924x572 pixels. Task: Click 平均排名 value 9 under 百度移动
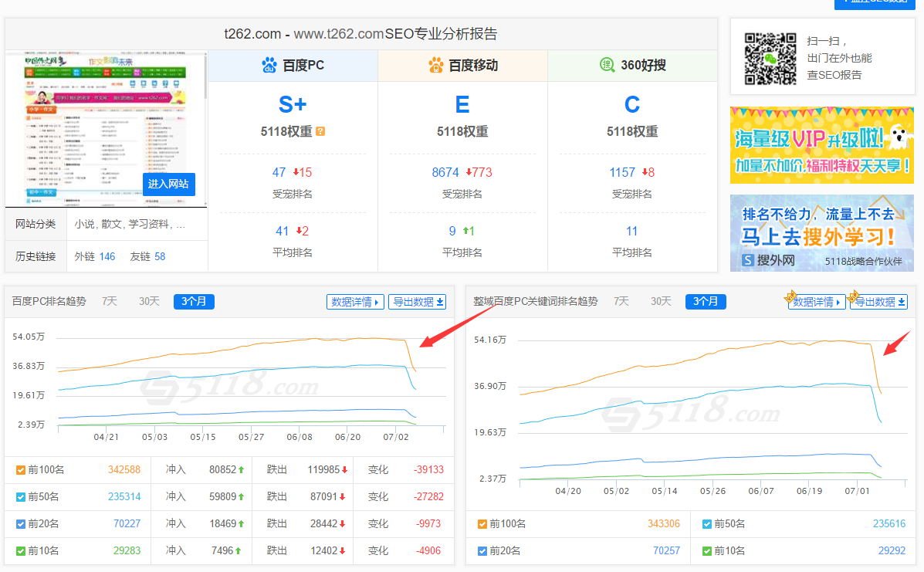pos(452,232)
